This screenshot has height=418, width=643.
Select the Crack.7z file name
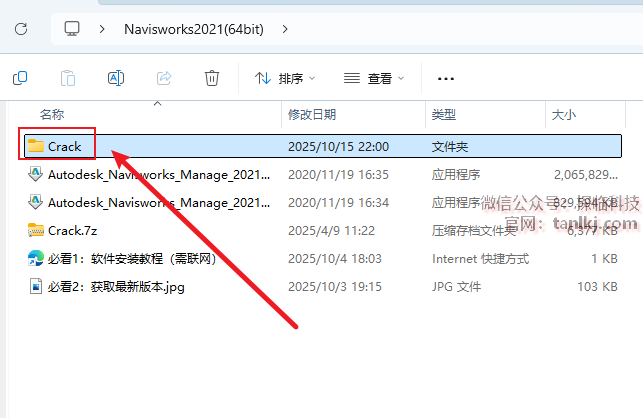73,231
